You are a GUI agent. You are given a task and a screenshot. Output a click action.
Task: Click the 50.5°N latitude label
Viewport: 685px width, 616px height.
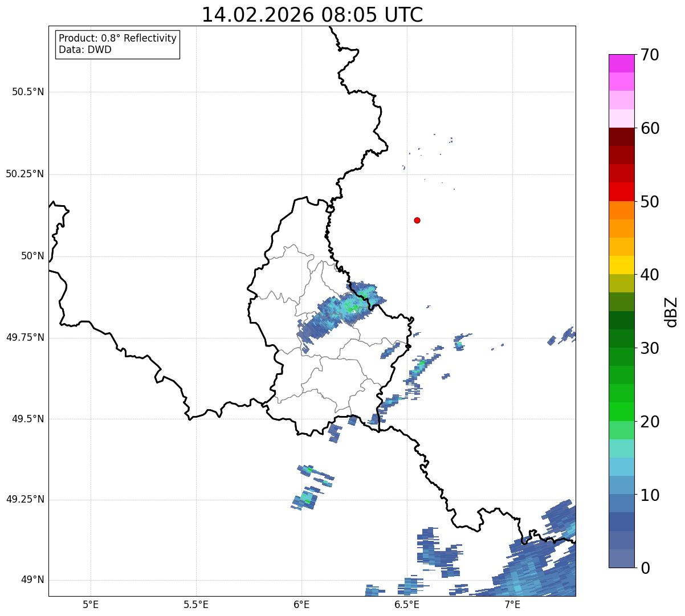click(x=28, y=92)
